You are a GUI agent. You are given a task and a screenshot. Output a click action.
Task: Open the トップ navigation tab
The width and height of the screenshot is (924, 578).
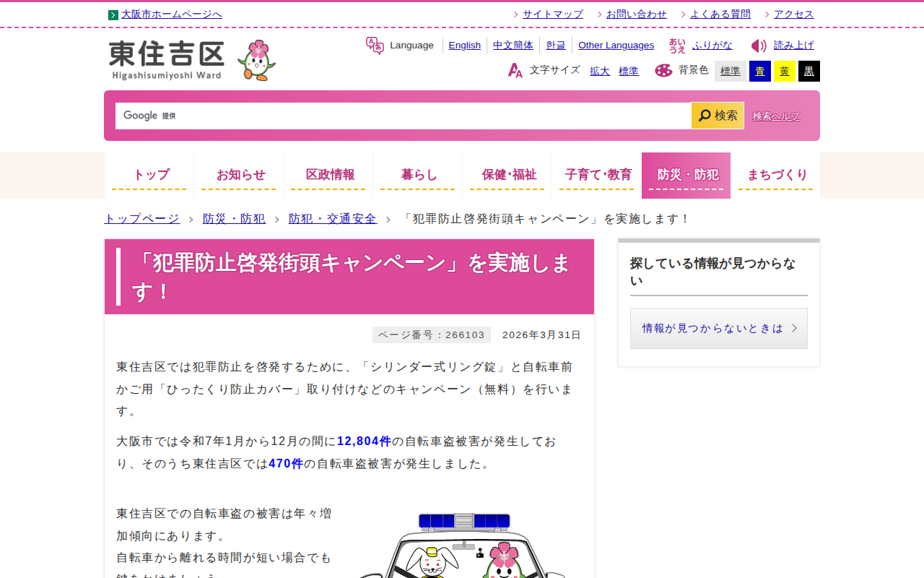tap(149, 176)
